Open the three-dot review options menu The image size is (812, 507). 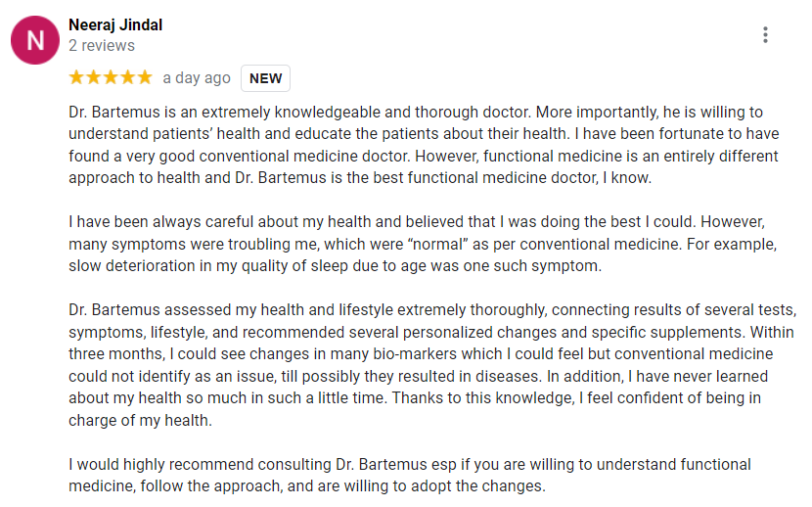[765, 35]
